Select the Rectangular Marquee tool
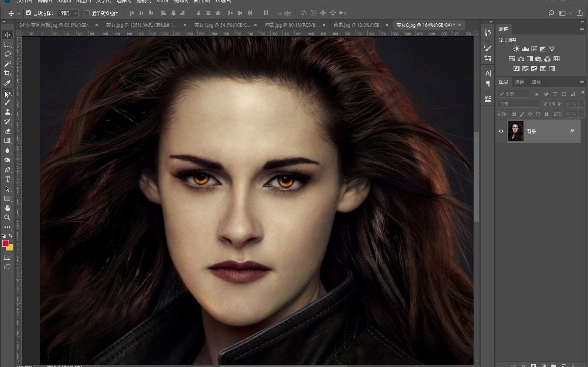 (7, 44)
